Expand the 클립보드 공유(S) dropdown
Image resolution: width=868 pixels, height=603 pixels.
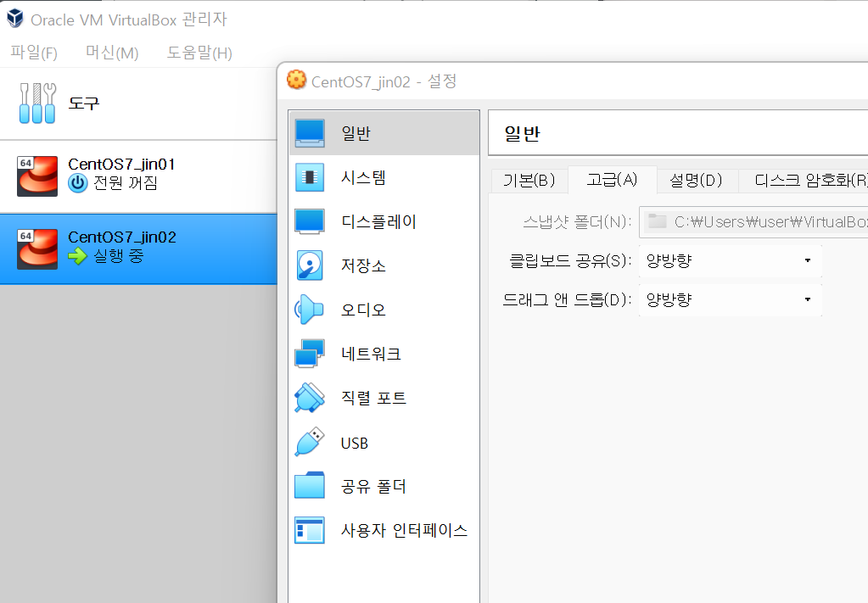point(731,260)
